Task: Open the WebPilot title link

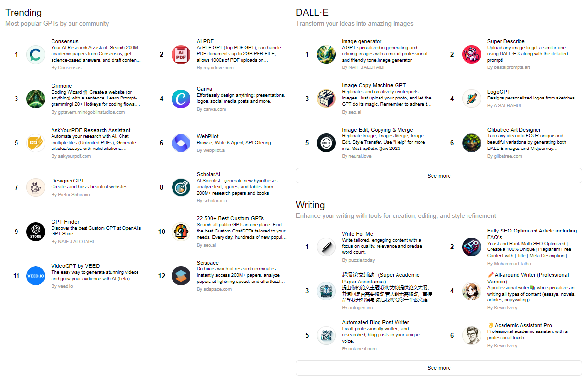Action: click(208, 136)
